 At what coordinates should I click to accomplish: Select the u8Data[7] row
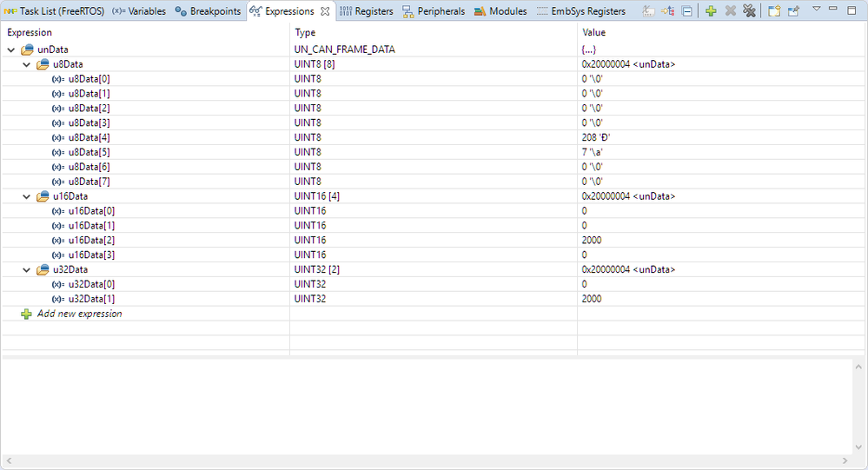[x=434, y=182]
